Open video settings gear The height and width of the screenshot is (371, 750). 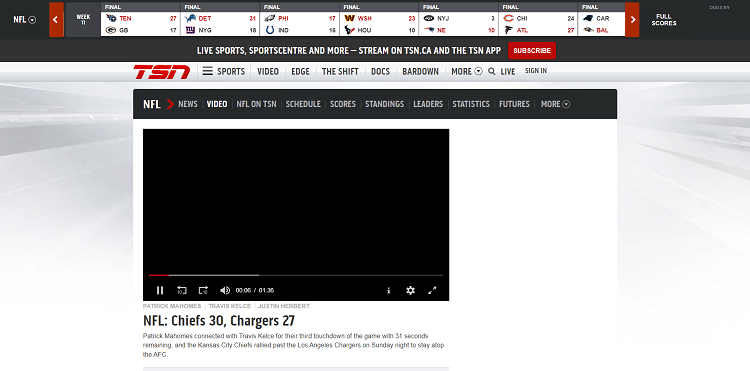410,290
